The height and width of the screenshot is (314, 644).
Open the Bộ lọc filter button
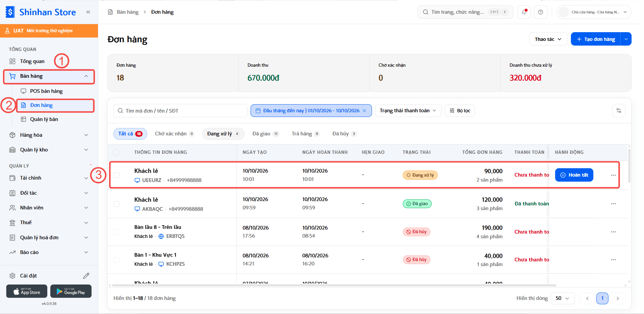click(x=460, y=111)
